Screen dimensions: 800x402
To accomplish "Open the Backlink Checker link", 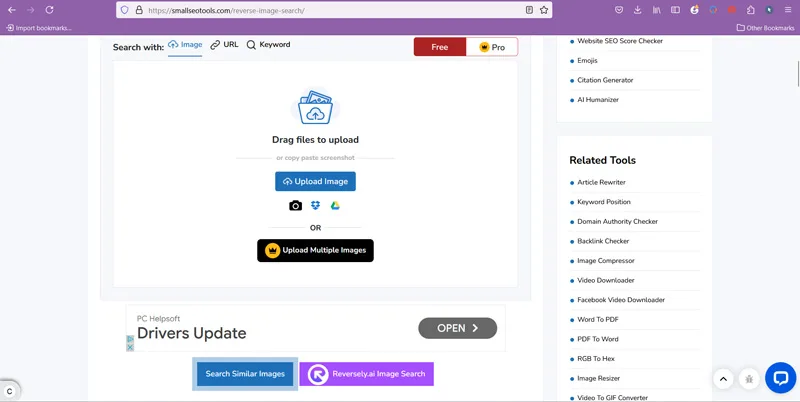I will pos(603,241).
